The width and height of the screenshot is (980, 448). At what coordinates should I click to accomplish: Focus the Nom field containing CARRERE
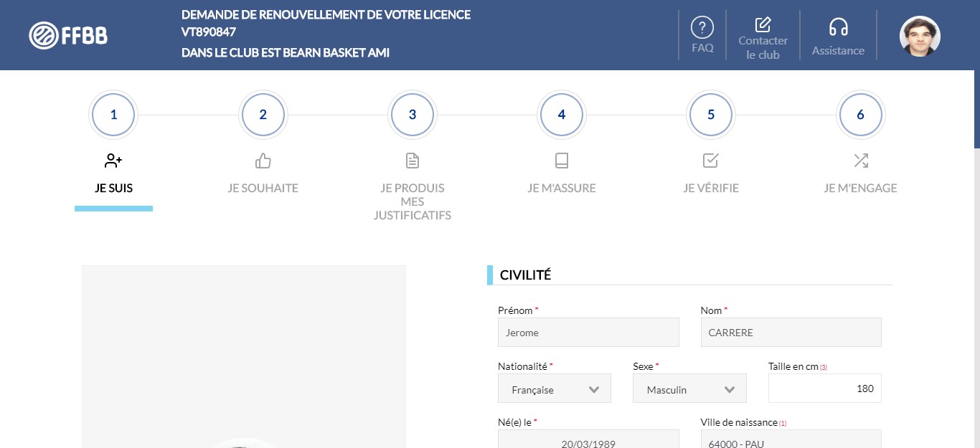(791, 333)
